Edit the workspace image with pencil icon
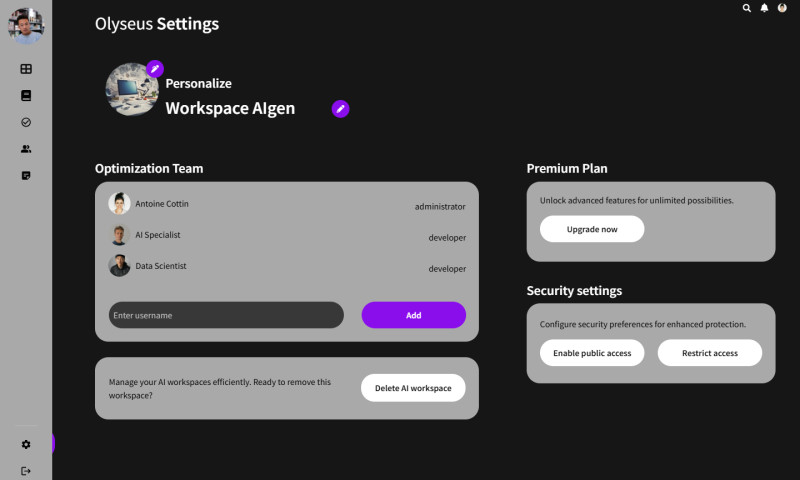 (x=155, y=68)
